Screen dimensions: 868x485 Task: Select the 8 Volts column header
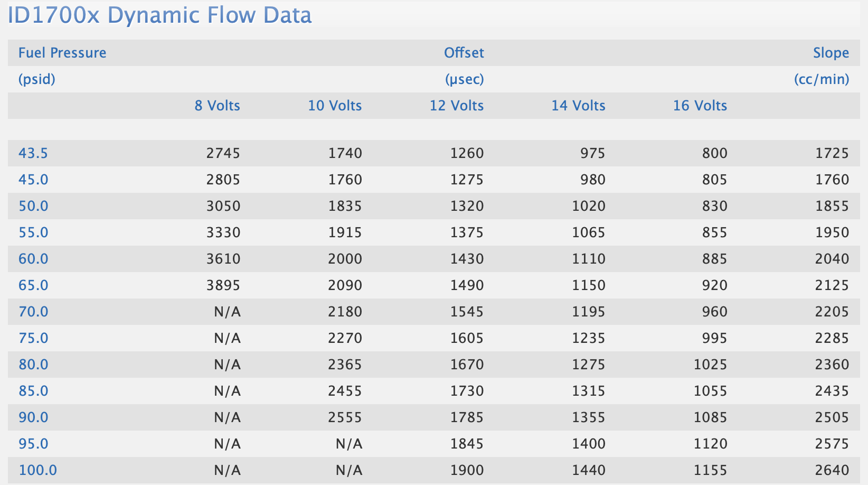(x=217, y=106)
